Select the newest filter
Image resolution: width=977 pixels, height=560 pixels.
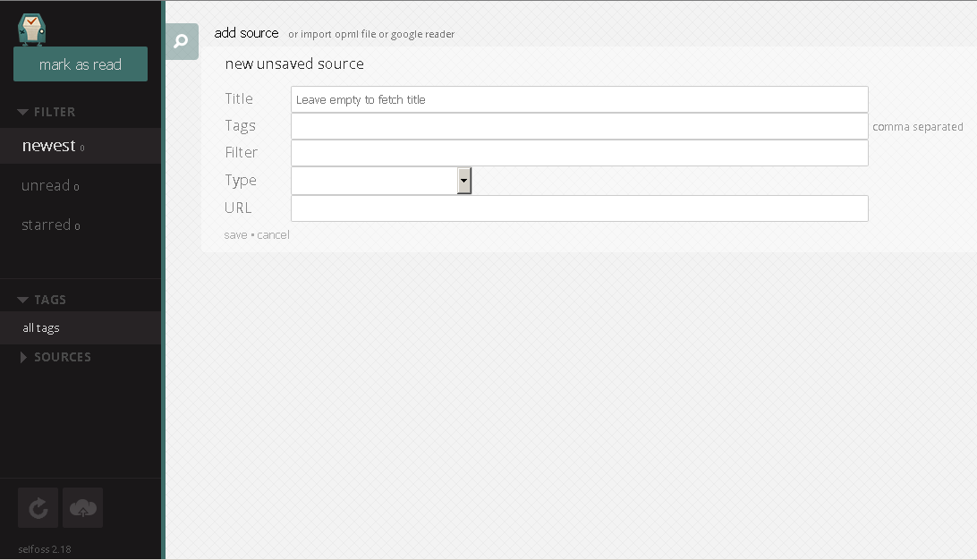[x=81, y=146]
